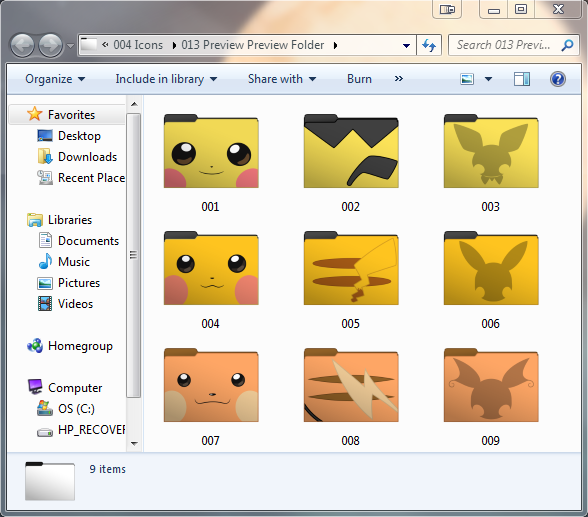Show hidden breadcrumb path chevrons
This screenshot has height=517, width=588.
(x=105, y=45)
